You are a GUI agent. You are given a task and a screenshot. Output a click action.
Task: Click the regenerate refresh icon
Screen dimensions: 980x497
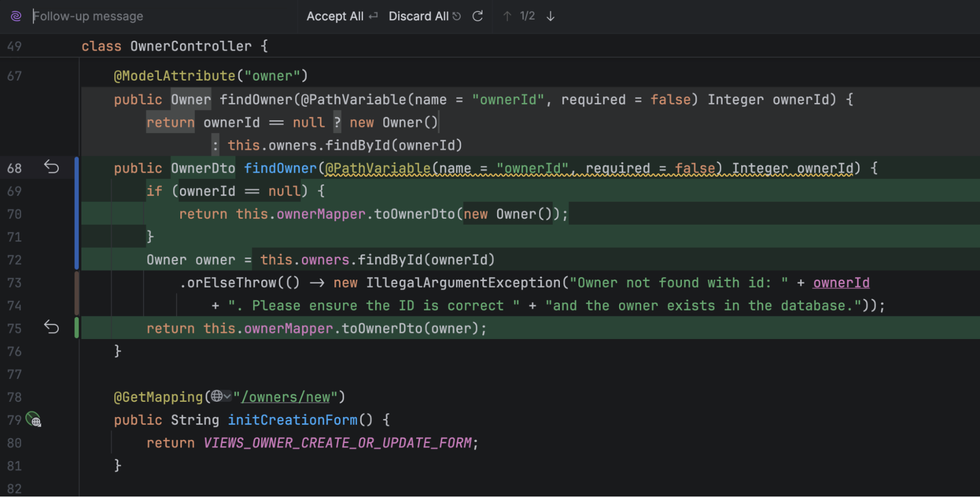pos(477,16)
